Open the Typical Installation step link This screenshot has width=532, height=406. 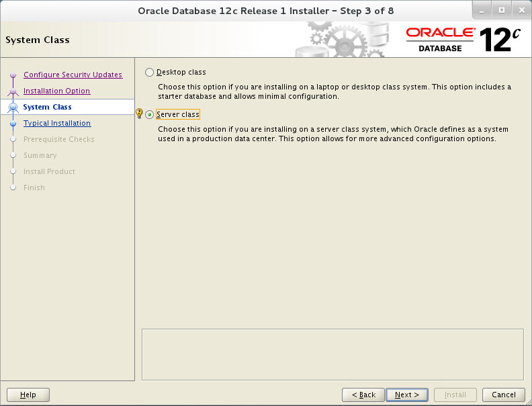tap(57, 123)
